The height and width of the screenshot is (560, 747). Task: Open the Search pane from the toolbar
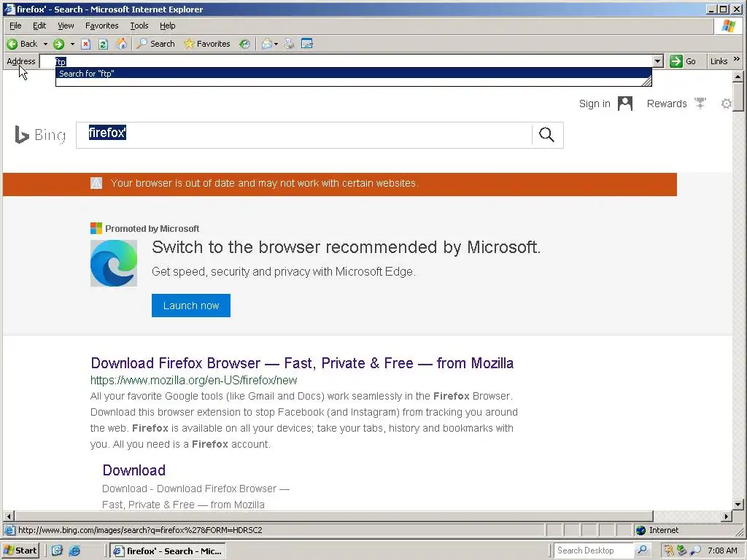click(x=156, y=44)
